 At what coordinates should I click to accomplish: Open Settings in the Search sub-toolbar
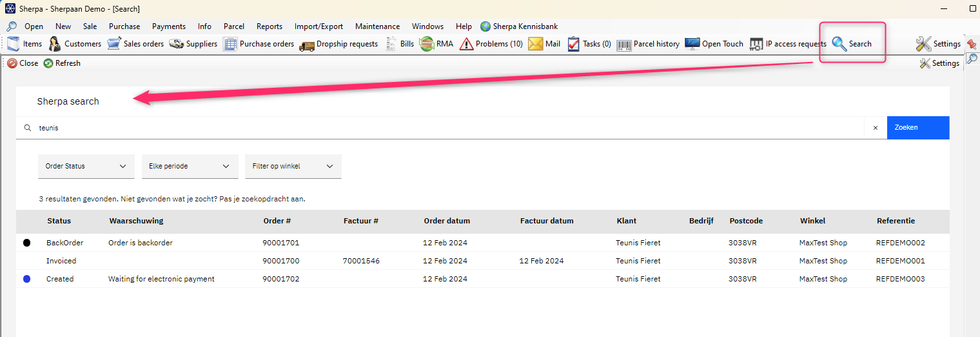[x=939, y=63]
